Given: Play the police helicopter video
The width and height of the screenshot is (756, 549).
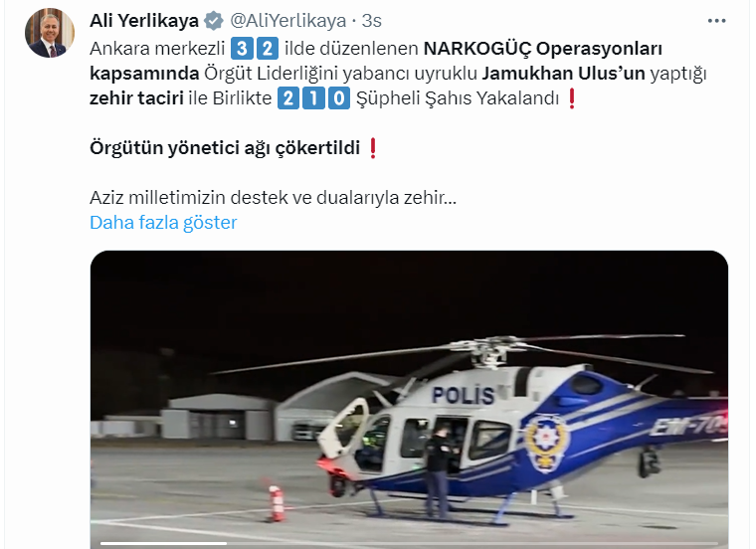Looking at the screenshot, I should (x=409, y=400).
